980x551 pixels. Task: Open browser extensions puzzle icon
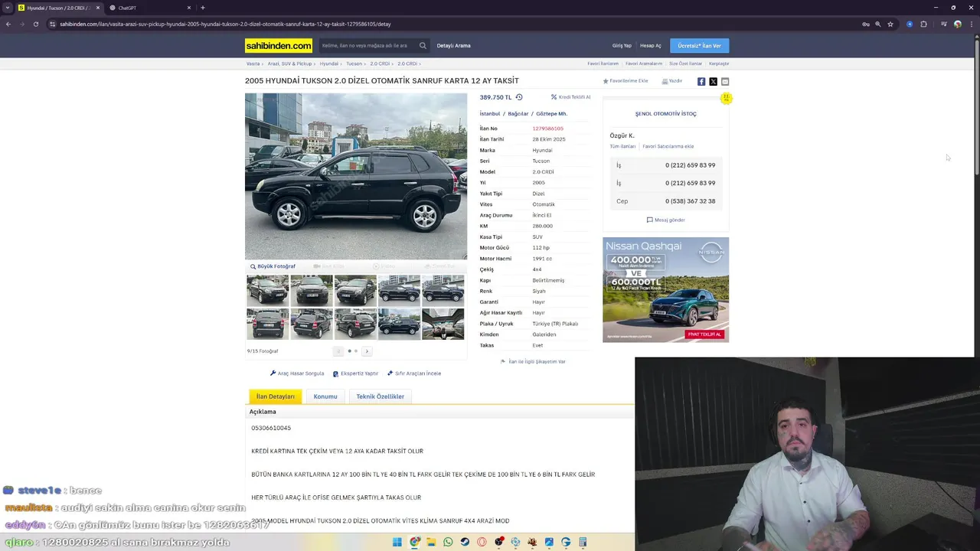(x=923, y=24)
